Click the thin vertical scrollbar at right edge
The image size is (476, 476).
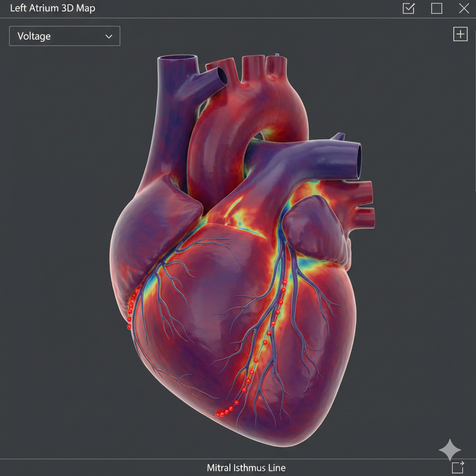pyautogui.click(x=475, y=111)
